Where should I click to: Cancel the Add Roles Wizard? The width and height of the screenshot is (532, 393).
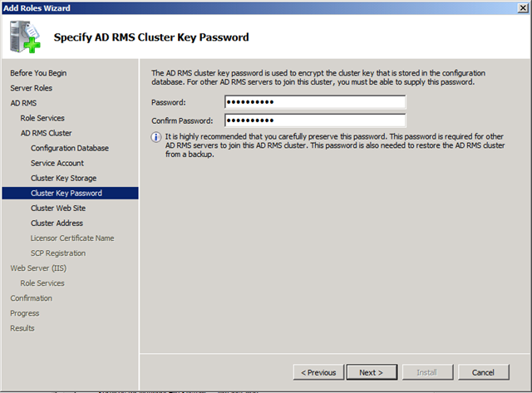click(x=484, y=372)
